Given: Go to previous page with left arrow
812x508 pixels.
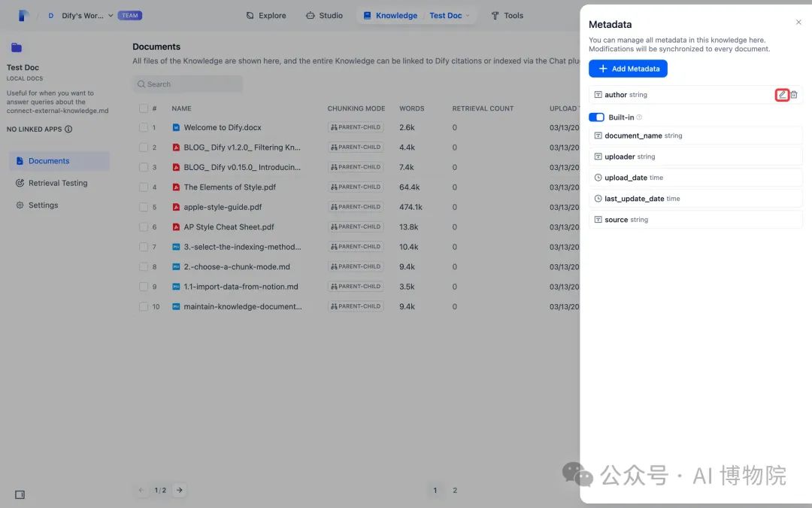Looking at the screenshot, I should click(141, 490).
